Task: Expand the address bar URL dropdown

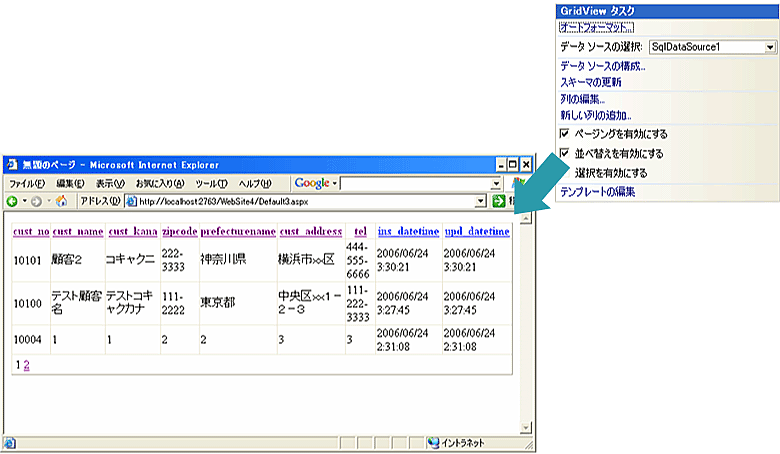Action: click(x=482, y=201)
